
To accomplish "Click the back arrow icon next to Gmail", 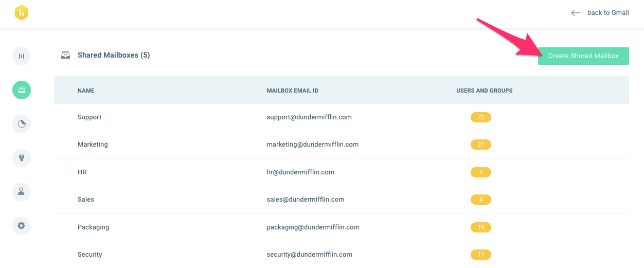I will coord(576,12).
